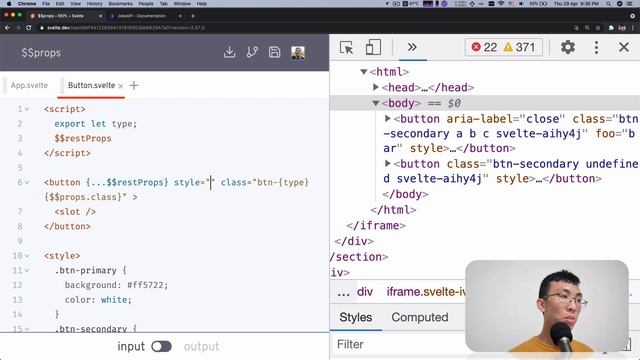The image size is (640, 360).
Task: Fold the style block at line 10
Action: [27, 256]
